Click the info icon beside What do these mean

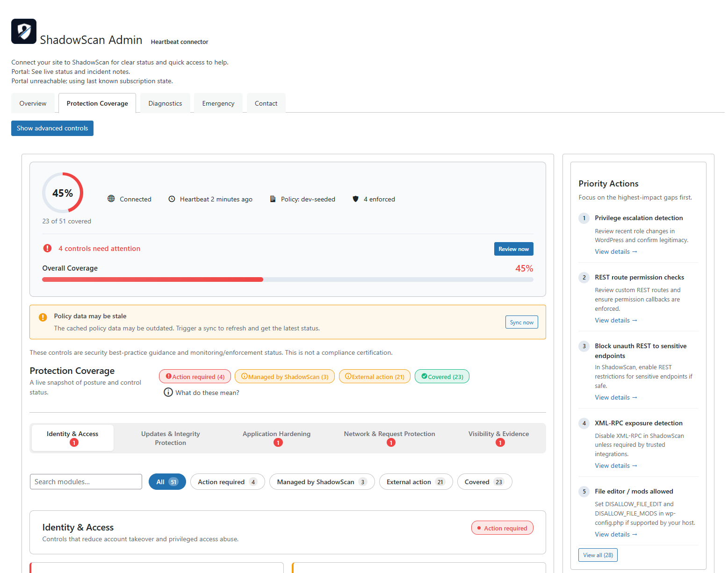168,392
